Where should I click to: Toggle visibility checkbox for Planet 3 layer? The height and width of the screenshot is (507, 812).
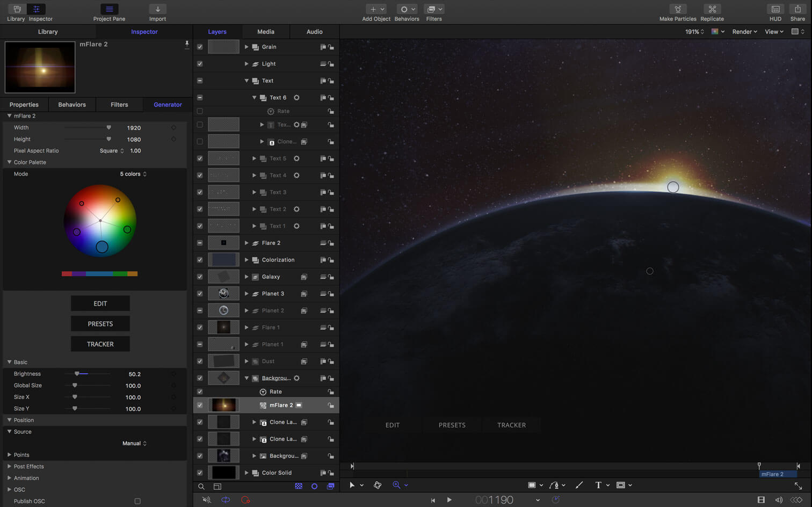[200, 294]
